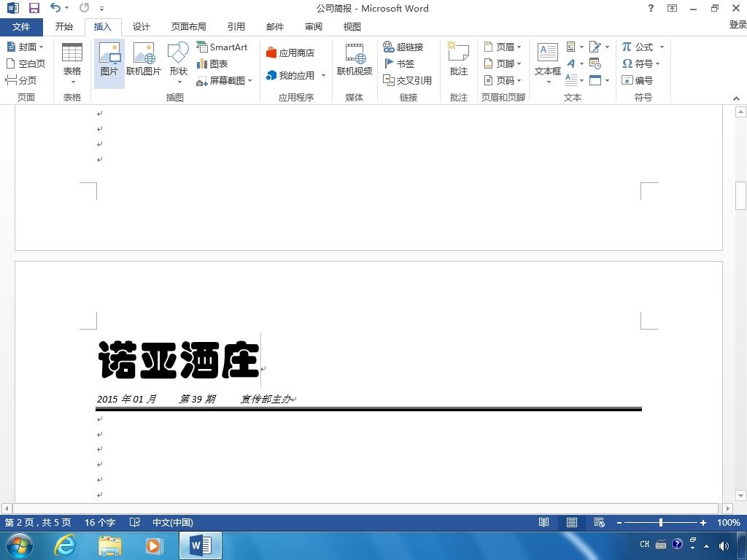The height and width of the screenshot is (560, 747).
Task: Insert a SmartArt graphic
Action: pyautogui.click(x=222, y=47)
